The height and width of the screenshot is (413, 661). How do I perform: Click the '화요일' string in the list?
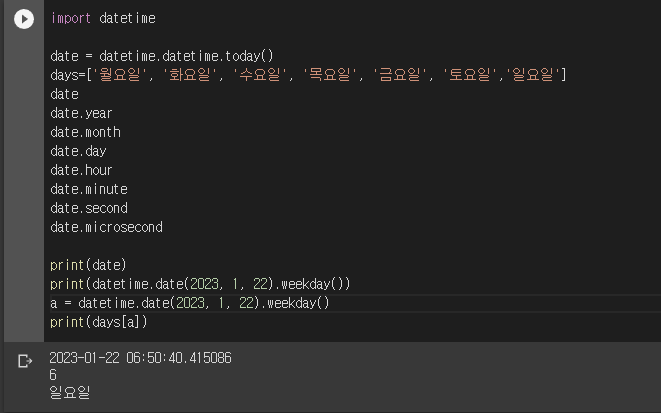190,75
